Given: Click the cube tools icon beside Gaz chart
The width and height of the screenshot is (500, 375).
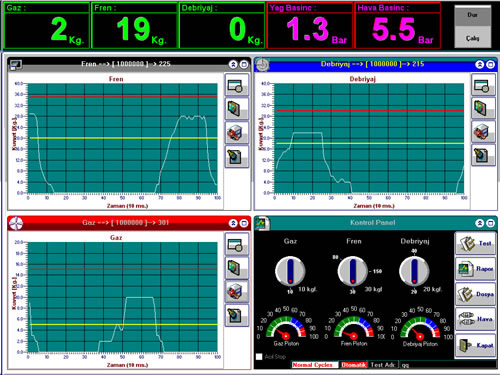Looking at the screenshot, I should [x=237, y=291].
